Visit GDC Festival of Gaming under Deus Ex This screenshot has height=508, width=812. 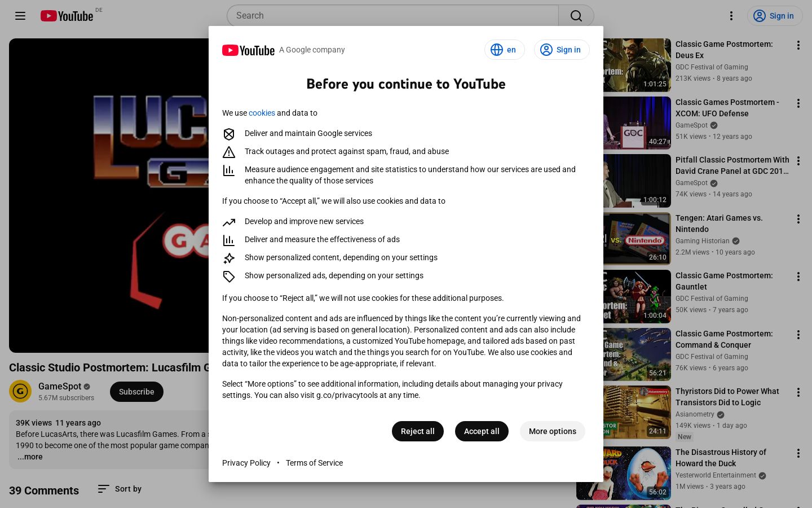click(712, 67)
